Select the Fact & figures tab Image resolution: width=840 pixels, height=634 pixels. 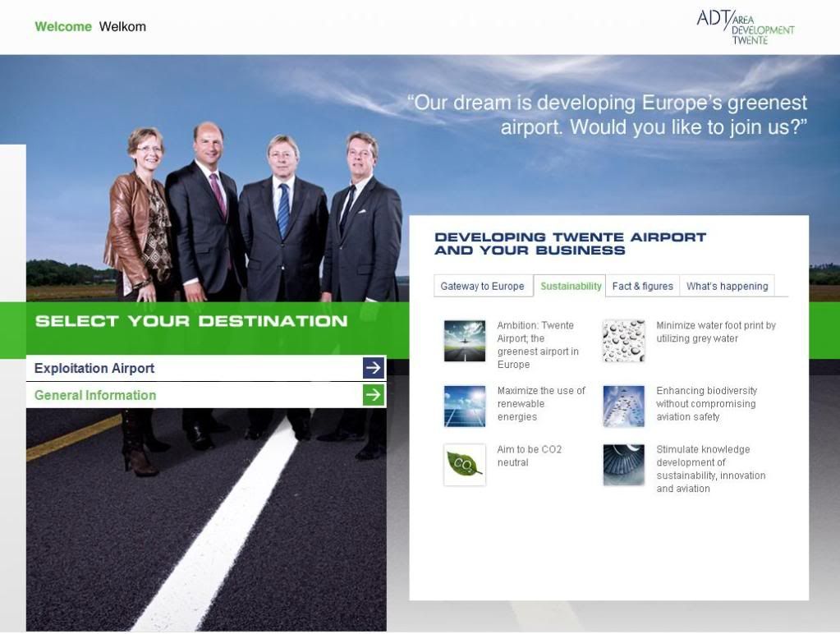click(x=642, y=286)
